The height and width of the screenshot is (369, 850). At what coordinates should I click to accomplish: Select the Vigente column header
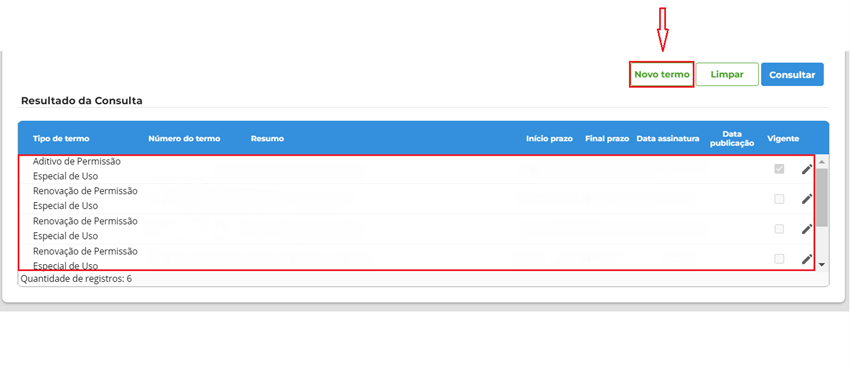[783, 139]
